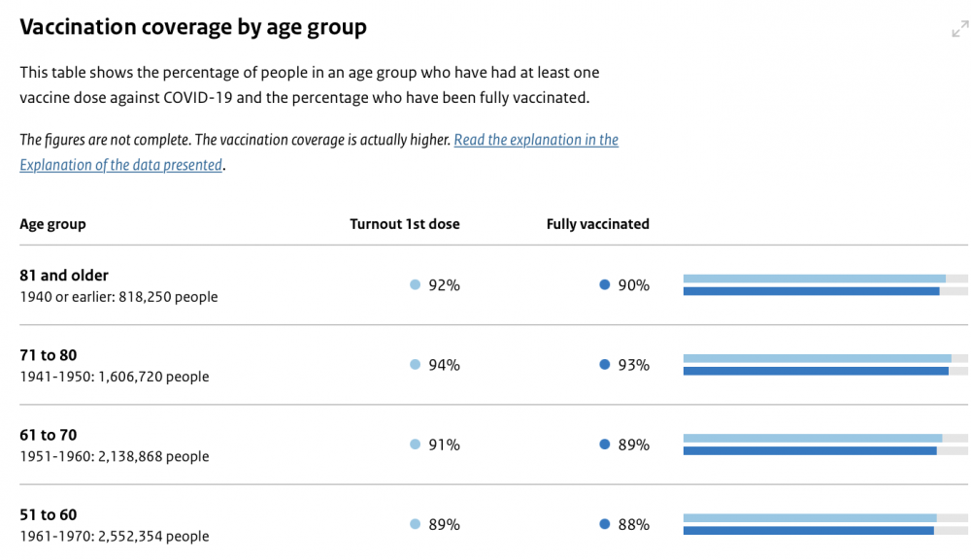Screen dimensions: 971x560
Task: Click dark blue dot beside 88%
Action: tap(604, 524)
